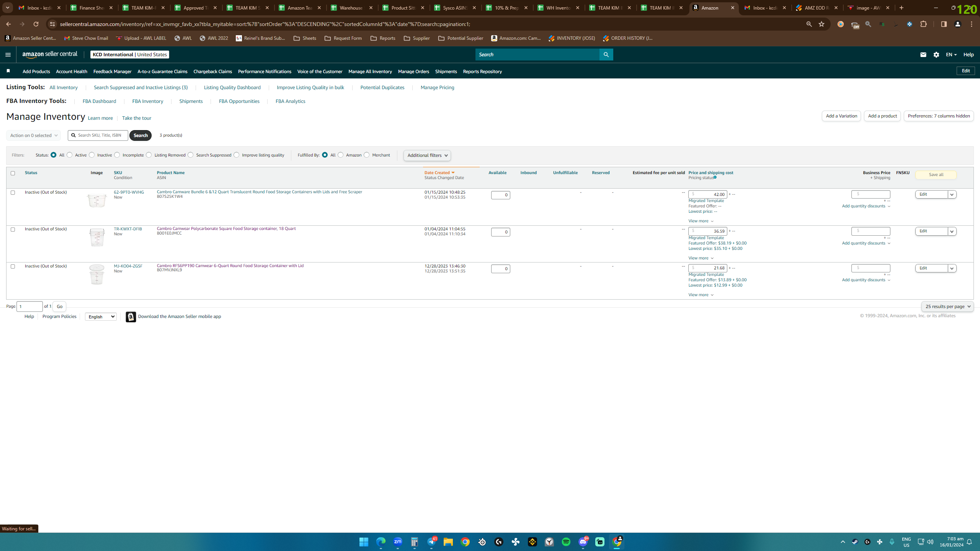Click the price field showing 36.59
The height and width of the screenshot is (551, 980).
(x=707, y=231)
